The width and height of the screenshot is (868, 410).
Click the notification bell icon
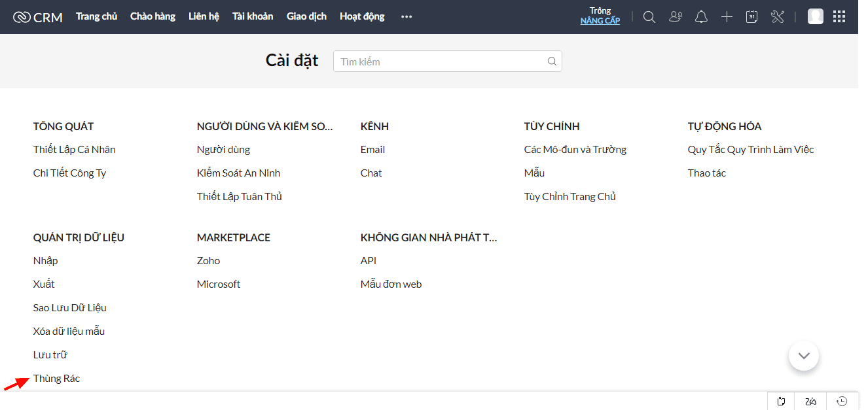[701, 17]
